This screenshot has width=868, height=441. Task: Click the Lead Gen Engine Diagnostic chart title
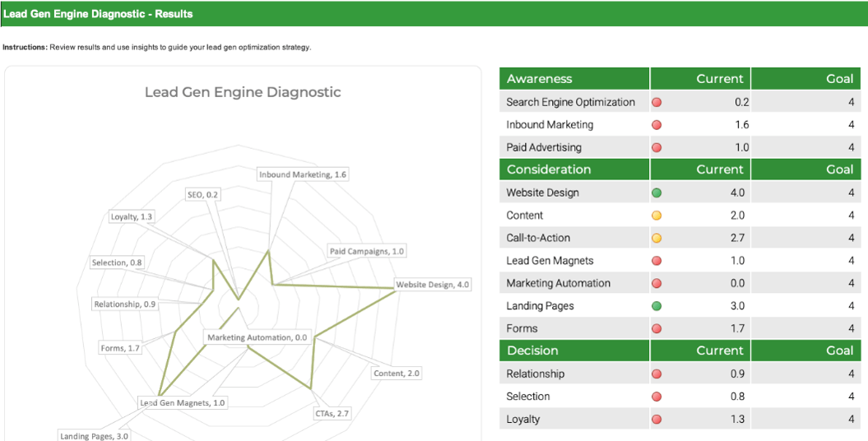click(243, 92)
